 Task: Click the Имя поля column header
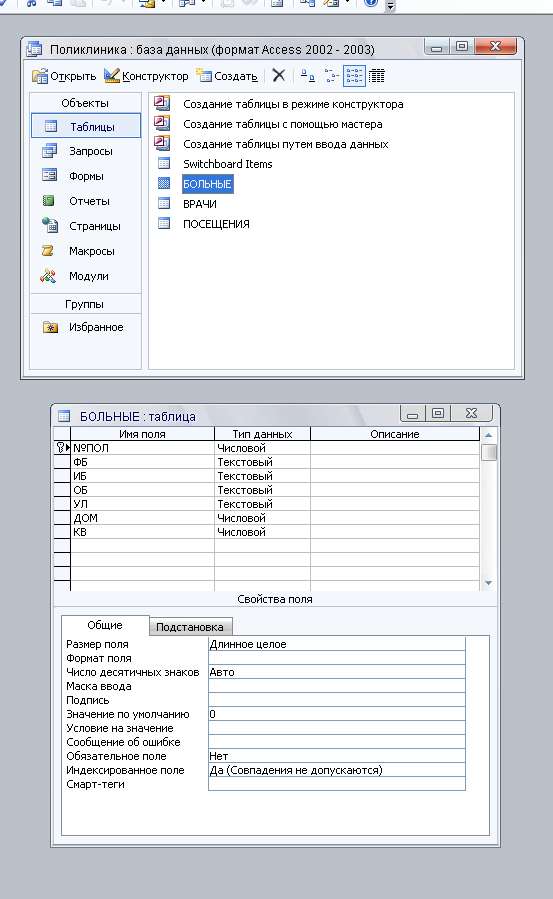(142, 434)
